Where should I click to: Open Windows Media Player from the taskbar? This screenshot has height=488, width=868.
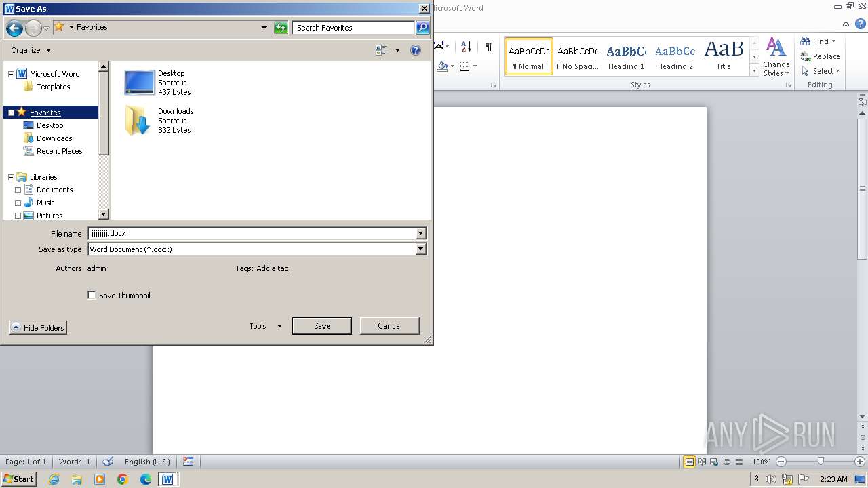pyautogui.click(x=100, y=479)
